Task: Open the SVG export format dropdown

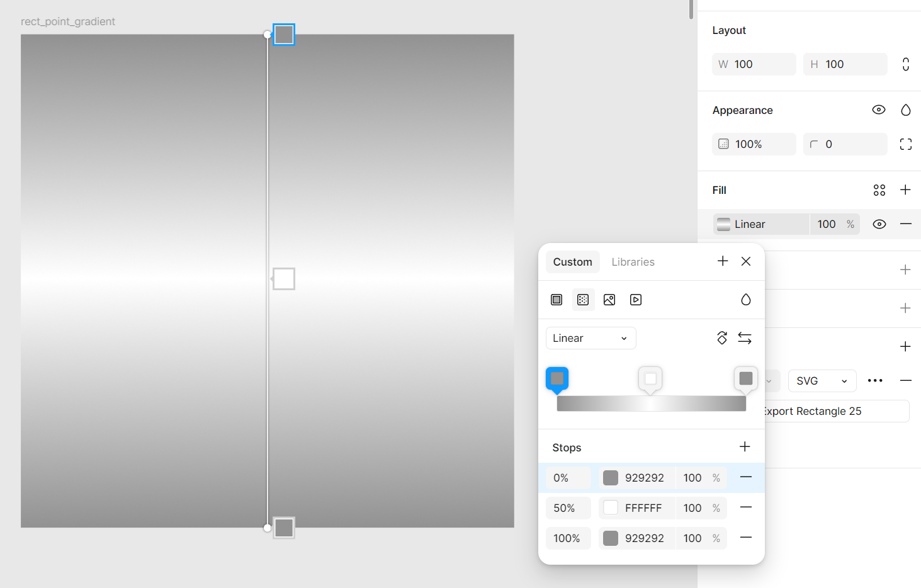Action: (822, 380)
